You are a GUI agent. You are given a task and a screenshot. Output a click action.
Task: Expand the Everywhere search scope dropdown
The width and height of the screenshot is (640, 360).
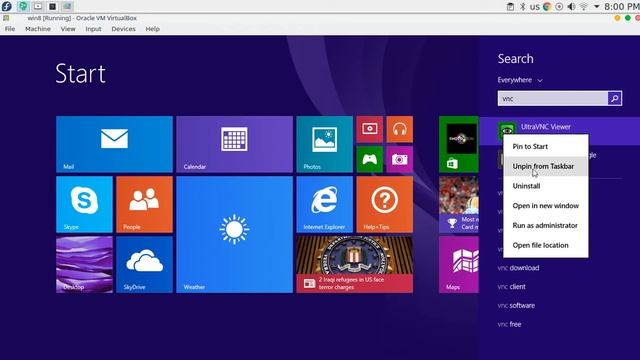[520, 80]
